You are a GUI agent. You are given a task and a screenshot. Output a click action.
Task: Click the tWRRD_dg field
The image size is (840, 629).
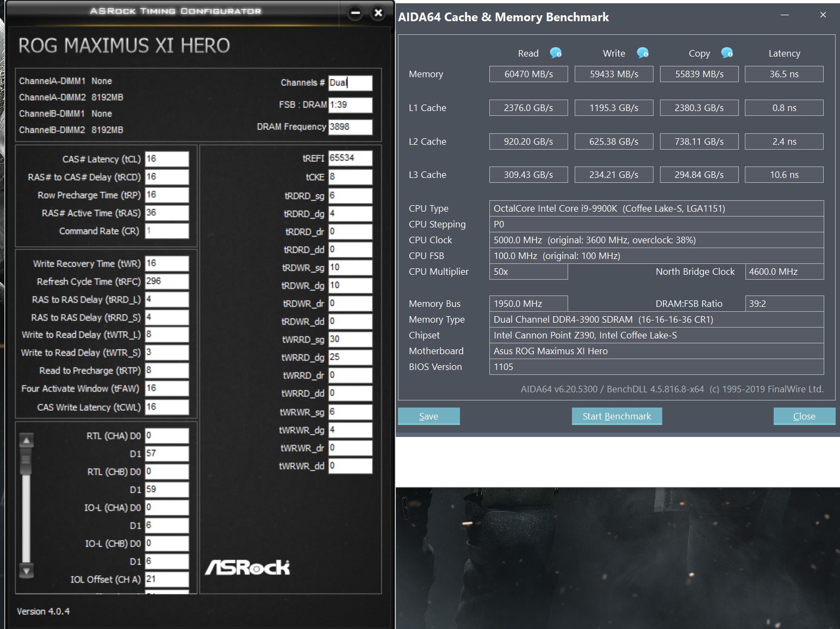coord(350,357)
